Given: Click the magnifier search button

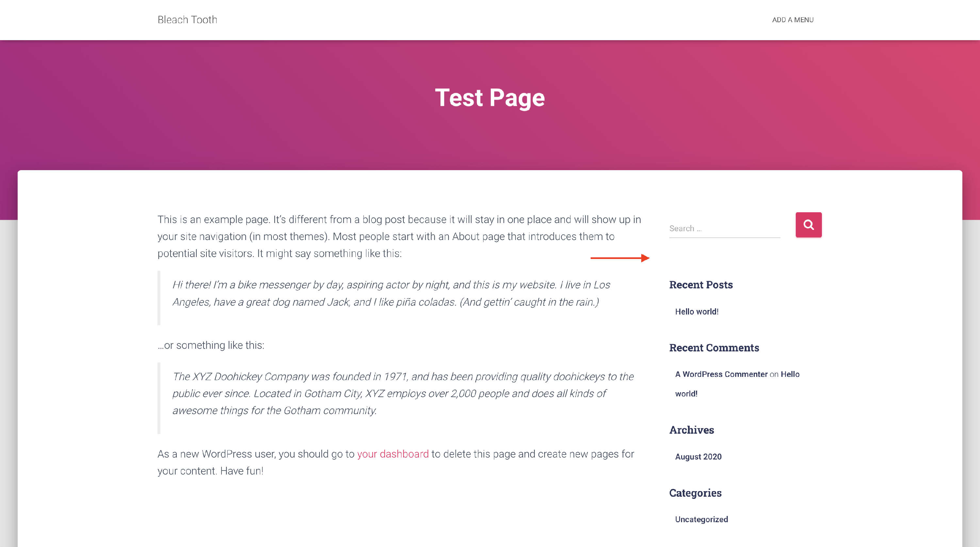Looking at the screenshot, I should (808, 225).
